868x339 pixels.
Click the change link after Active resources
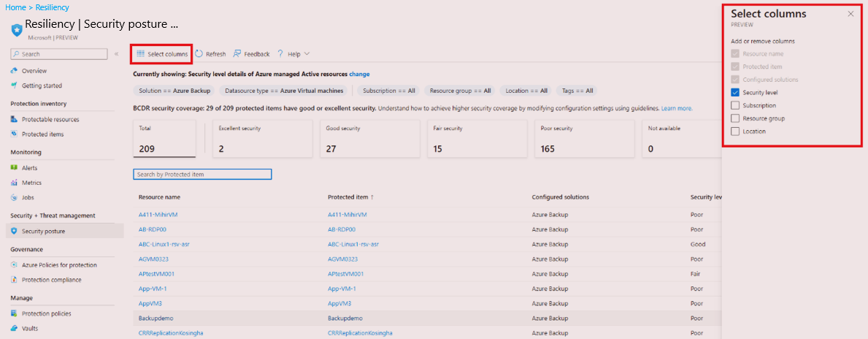tap(359, 74)
